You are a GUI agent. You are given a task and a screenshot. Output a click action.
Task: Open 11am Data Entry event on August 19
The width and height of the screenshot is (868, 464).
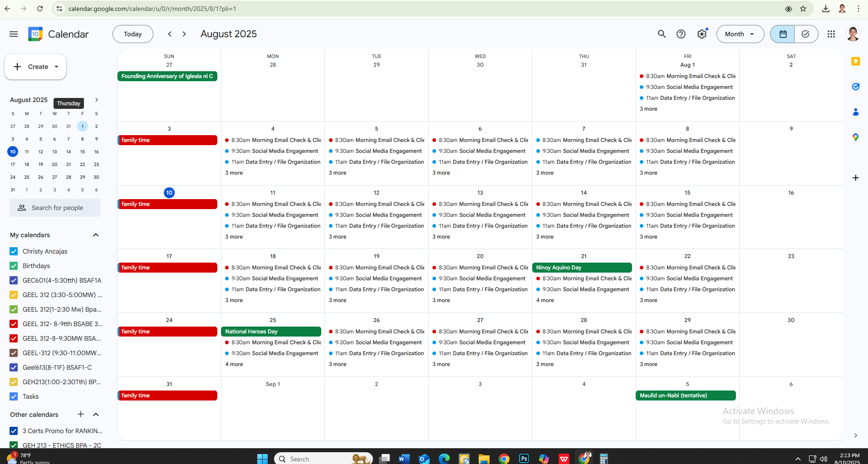click(377, 289)
